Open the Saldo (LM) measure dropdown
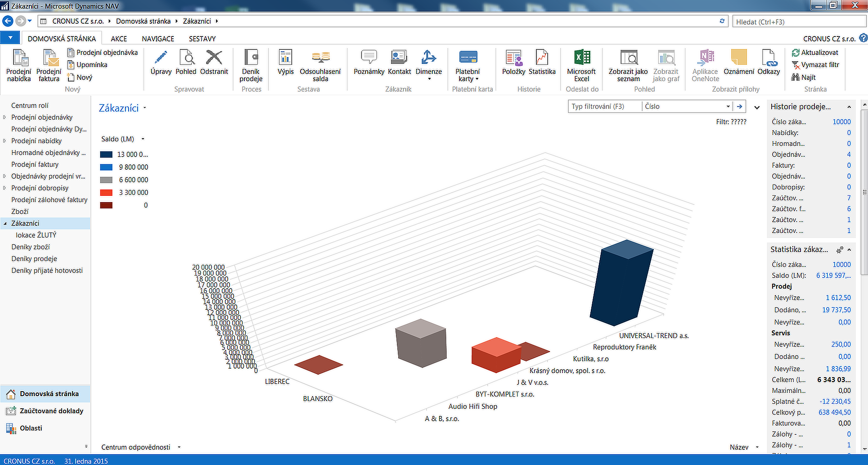The width and height of the screenshot is (868, 465). (x=143, y=139)
